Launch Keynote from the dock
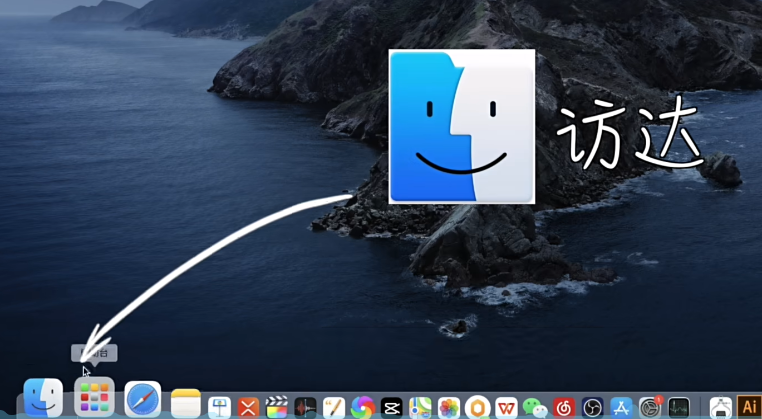 220,407
